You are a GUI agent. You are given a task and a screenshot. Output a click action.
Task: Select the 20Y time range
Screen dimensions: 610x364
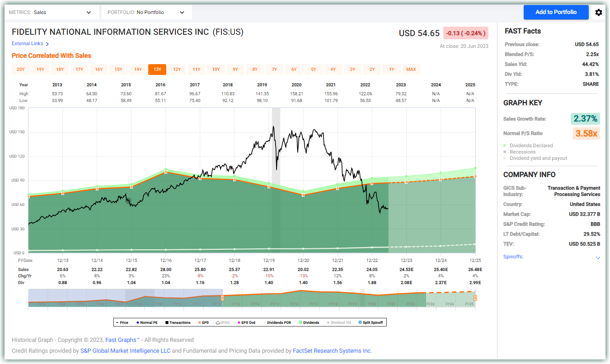(21, 70)
